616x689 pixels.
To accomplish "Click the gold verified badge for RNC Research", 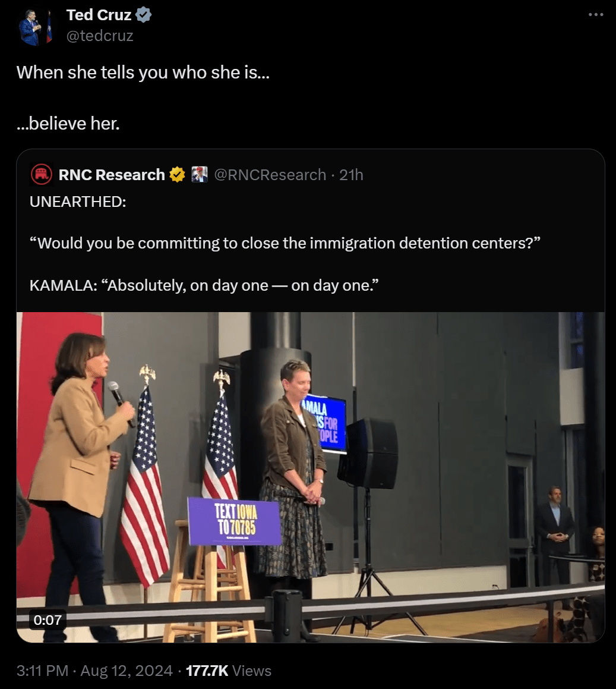I will point(177,174).
